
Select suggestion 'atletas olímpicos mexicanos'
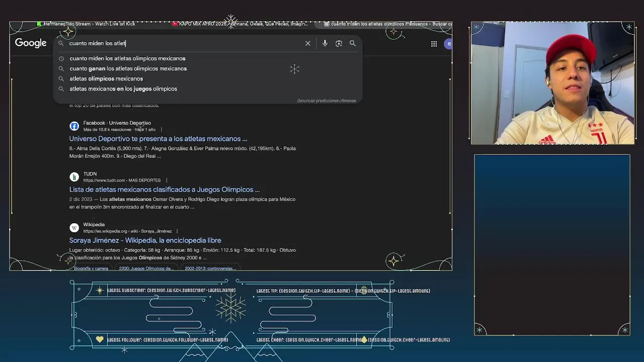106,78
